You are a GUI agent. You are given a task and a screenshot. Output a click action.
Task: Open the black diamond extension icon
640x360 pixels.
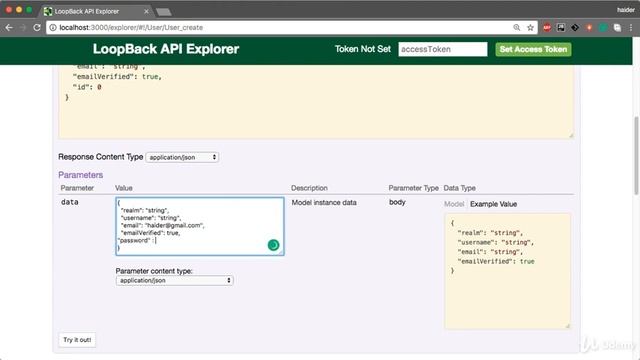tap(575, 27)
